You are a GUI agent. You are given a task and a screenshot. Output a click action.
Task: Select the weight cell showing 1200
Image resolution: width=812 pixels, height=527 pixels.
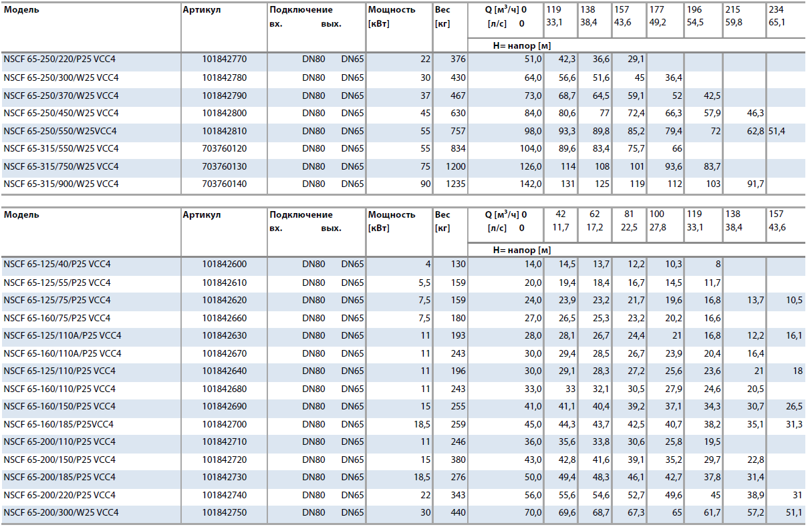pyautogui.click(x=454, y=166)
